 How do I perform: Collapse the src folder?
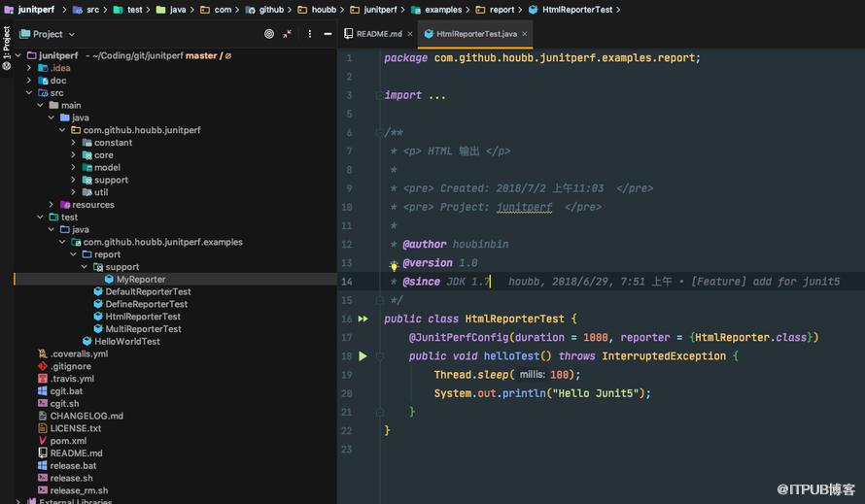click(x=29, y=92)
